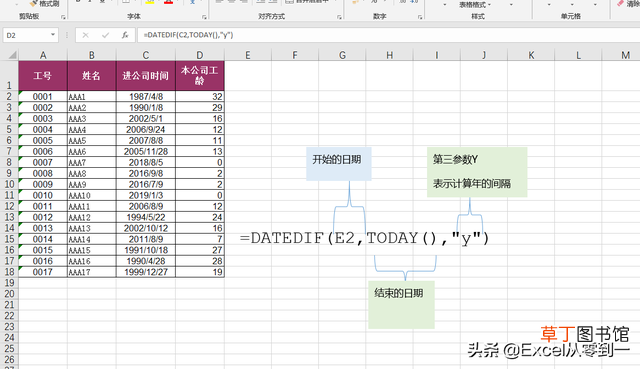Screen dimensions: 640x369
Task: Select column B header
Action: click(92, 55)
